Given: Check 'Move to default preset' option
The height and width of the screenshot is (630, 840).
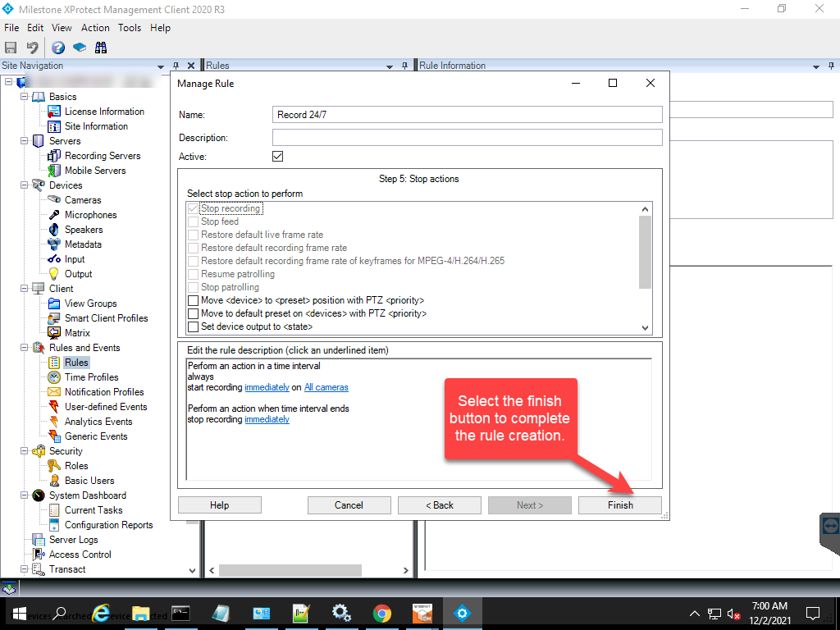Looking at the screenshot, I should coord(193,314).
